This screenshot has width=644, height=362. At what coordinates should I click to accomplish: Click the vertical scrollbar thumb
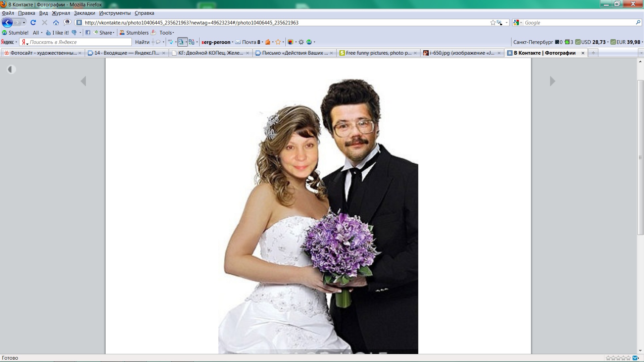click(640, 158)
